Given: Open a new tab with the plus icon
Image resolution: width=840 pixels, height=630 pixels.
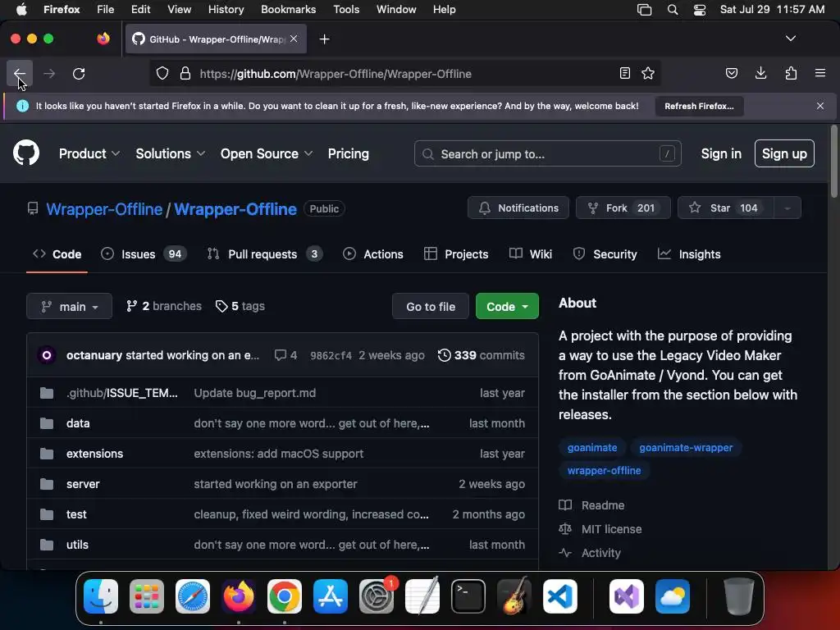Looking at the screenshot, I should click(324, 39).
